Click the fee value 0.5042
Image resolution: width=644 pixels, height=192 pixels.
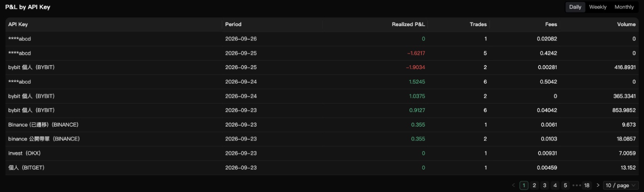tap(549, 82)
